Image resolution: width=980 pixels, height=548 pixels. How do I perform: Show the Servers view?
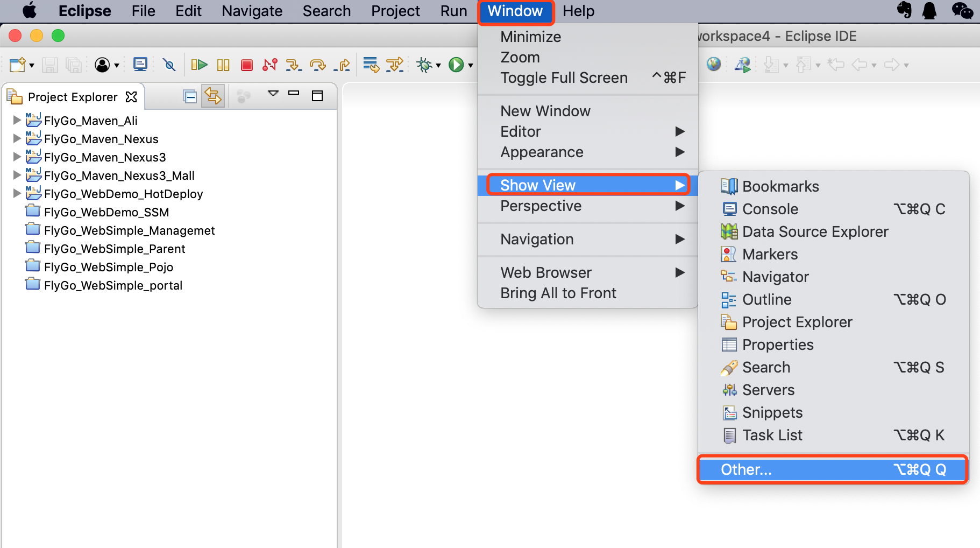pos(834,390)
